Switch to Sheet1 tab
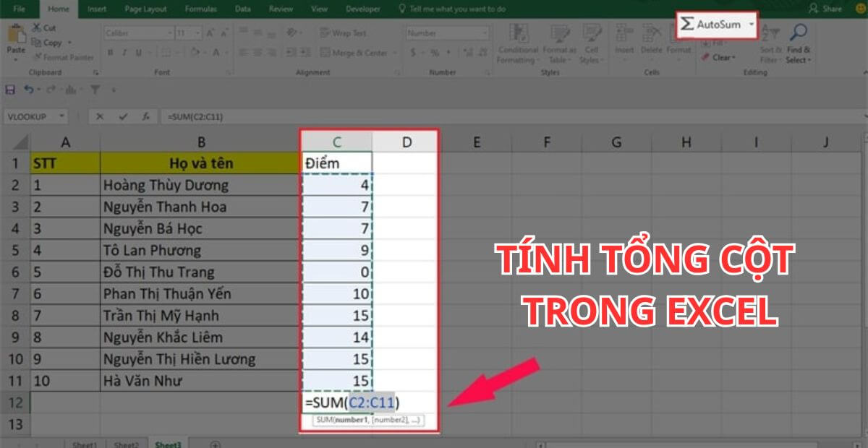 tap(85, 444)
